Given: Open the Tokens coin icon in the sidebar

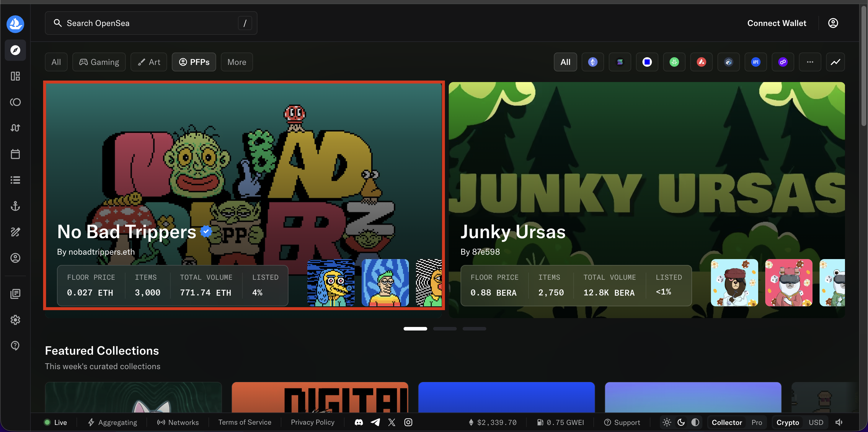Looking at the screenshot, I should tap(15, 102).
